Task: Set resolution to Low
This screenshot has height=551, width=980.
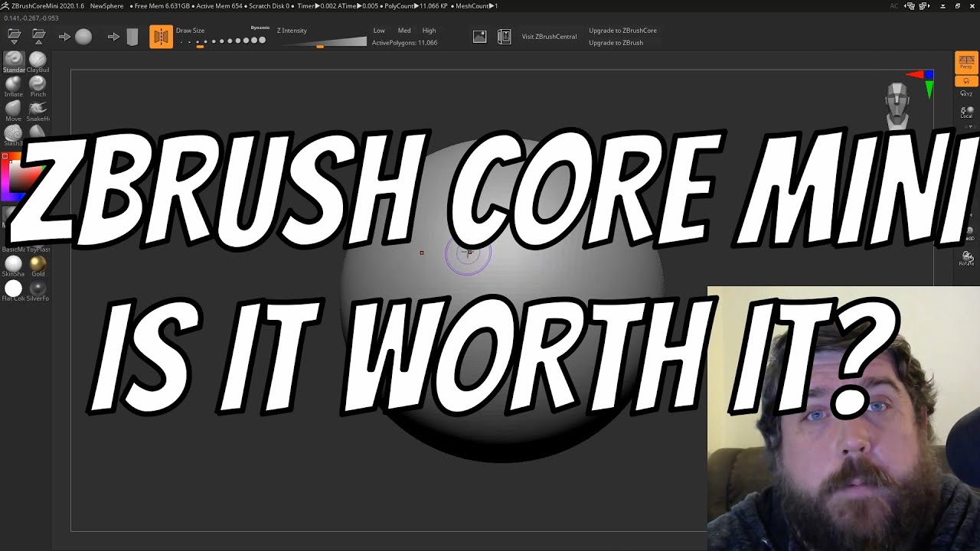Action: pyautogui.click(x=379, y=31)
